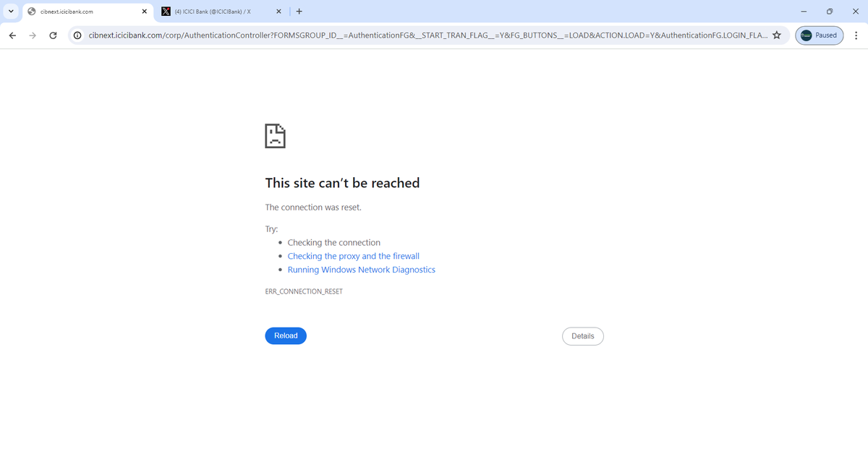Open Checking the proxy and the firewall link
Screen dimensions: 868x462
[353, 256]
